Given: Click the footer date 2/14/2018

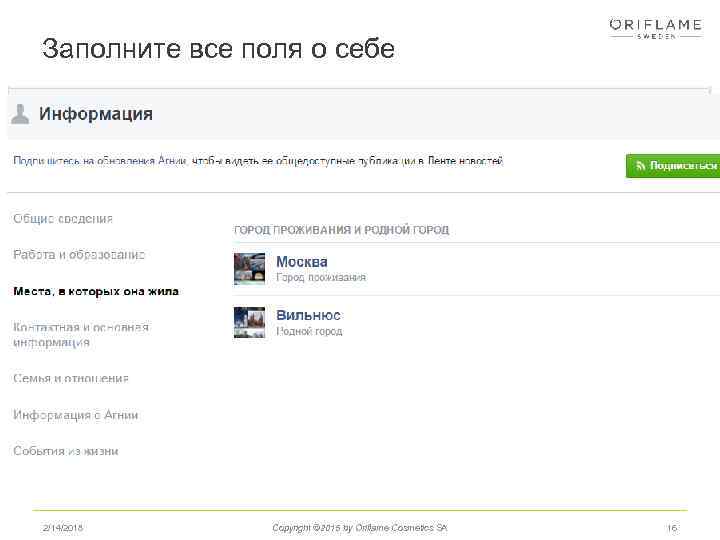Looking at the screenshot, I should [63, 528].
